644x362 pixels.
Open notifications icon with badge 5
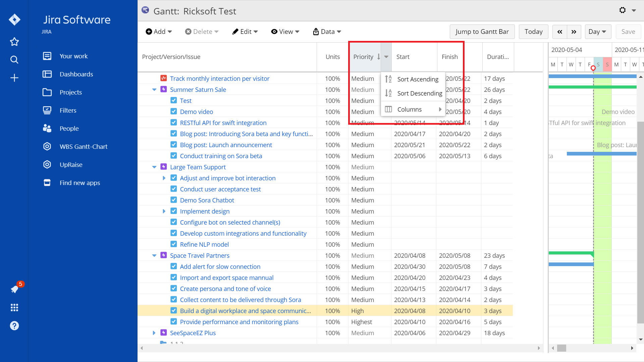click(15, 289)
